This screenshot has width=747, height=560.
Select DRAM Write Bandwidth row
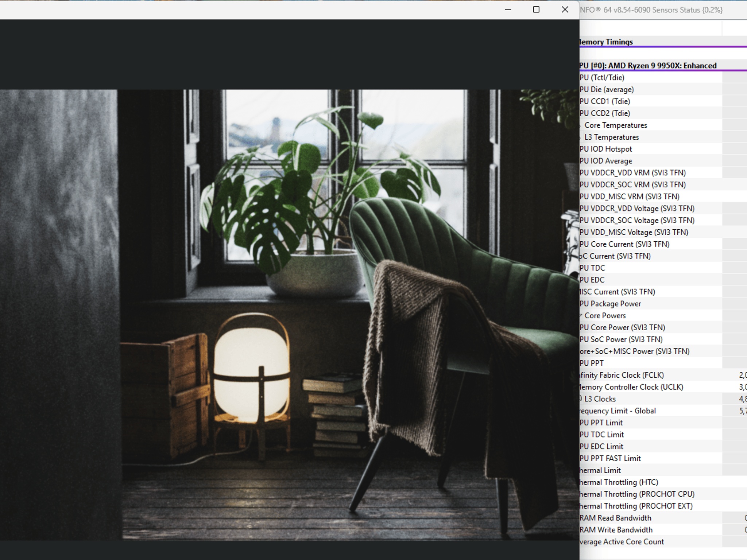pyautogui.click(x=663, y=530)
